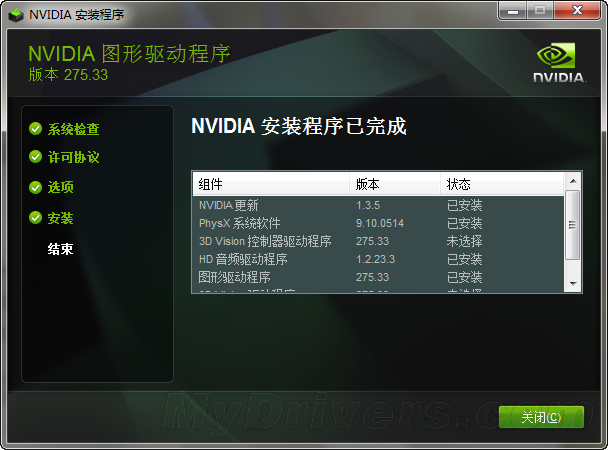The height and width of the screenshot is (450, 608).
Task: Sort by the 版本 column header
Action: [395, 184]
